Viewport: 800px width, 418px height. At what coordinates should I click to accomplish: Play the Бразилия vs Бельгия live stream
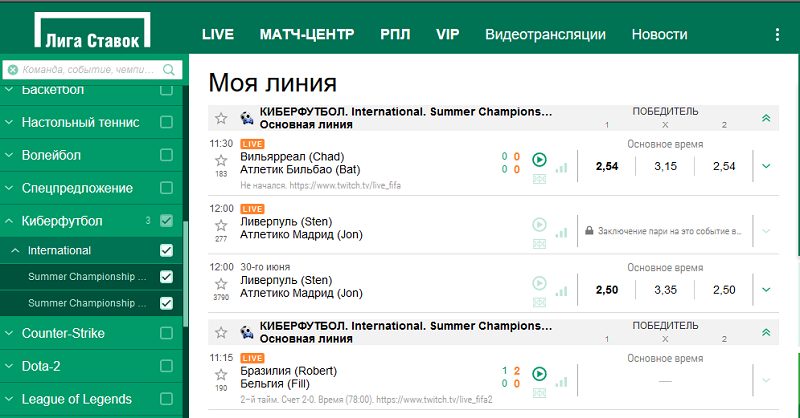[540, 374]
